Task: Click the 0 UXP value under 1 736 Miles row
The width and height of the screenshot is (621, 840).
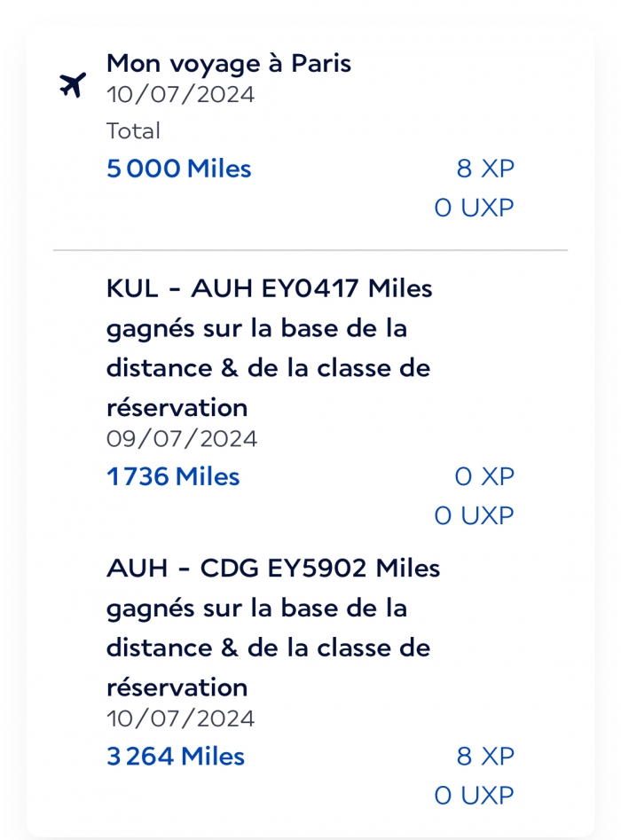Action: pos(475,516)
